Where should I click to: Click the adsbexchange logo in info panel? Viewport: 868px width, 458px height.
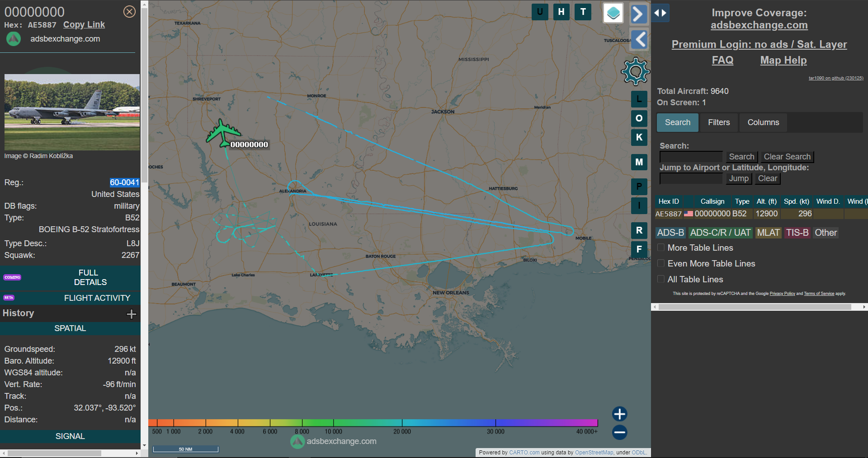point(14,39)
